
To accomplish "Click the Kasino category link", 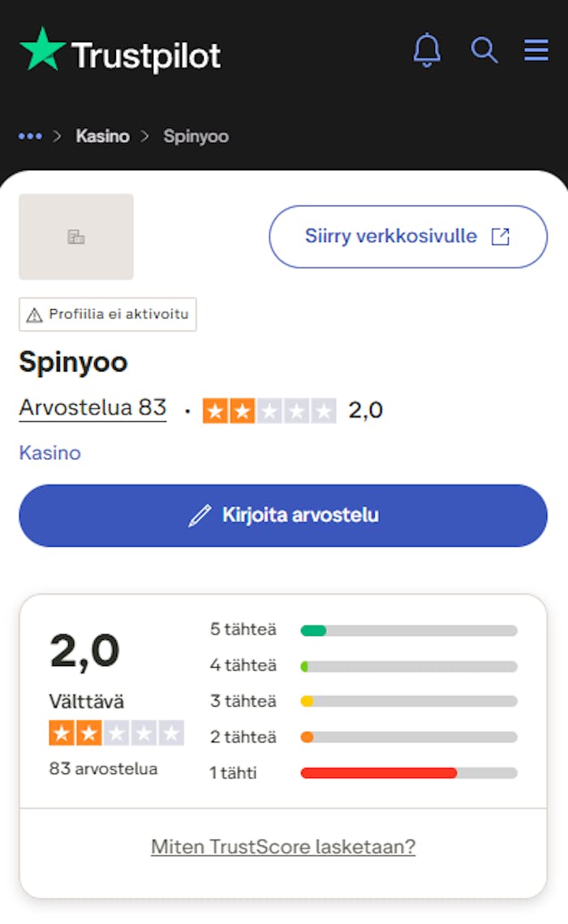I will click(x=49, y=453).
